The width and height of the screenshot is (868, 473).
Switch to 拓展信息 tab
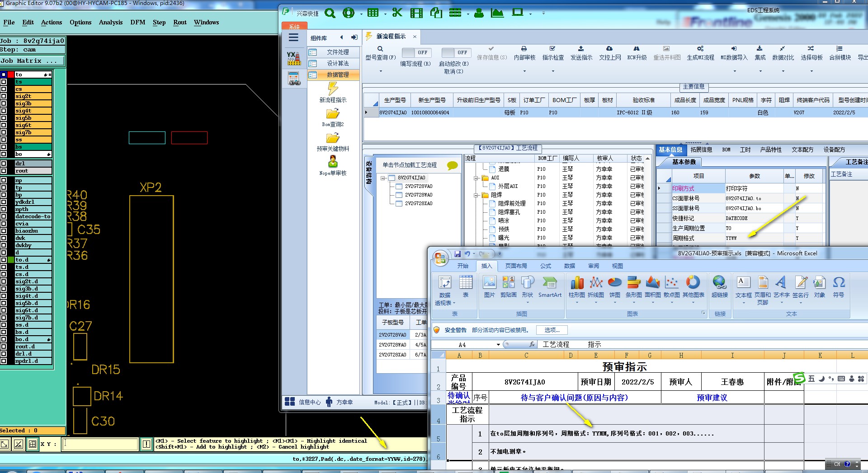click(x=701, y=150)
